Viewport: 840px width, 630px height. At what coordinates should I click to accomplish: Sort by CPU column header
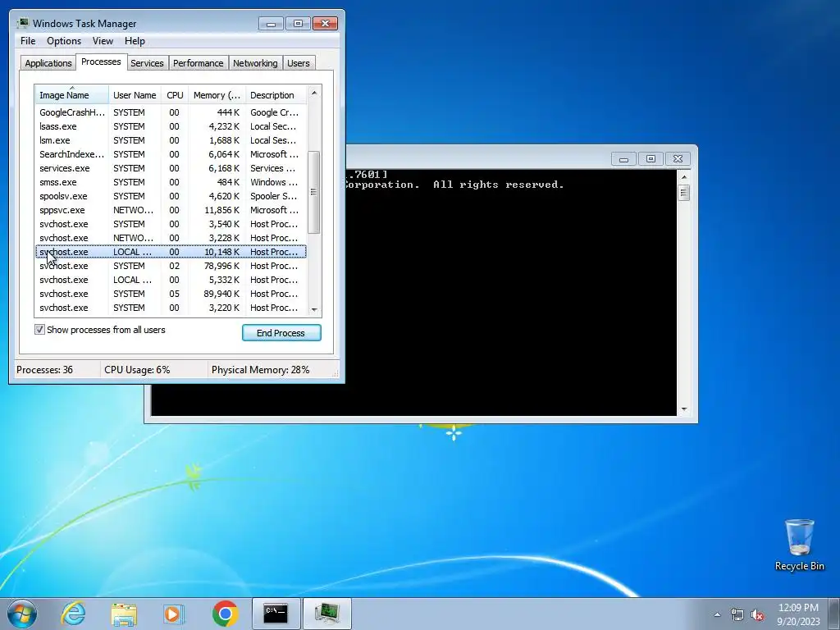175,95
